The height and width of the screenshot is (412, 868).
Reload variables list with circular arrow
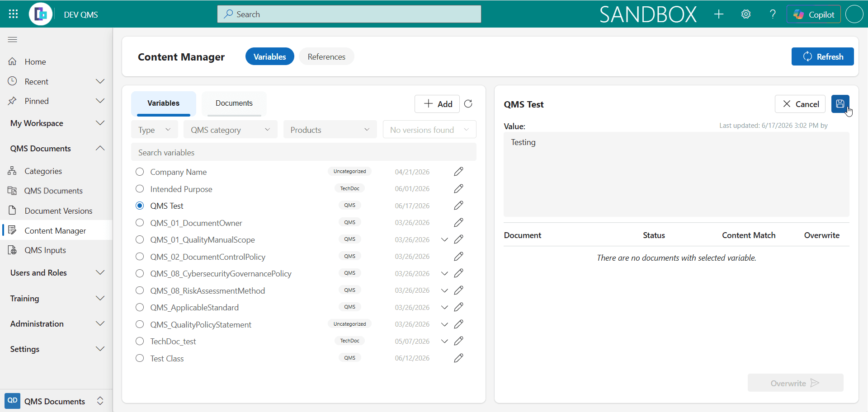click(468, 104)
